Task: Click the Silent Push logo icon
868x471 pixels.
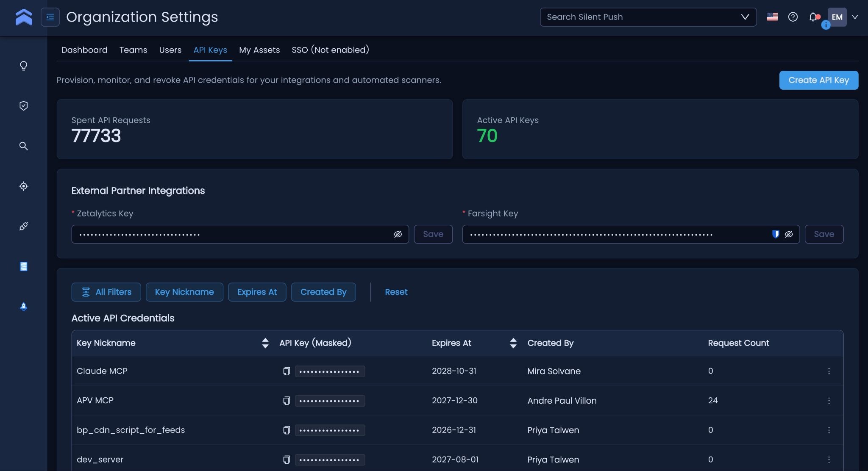Action: tap(24, 17)
